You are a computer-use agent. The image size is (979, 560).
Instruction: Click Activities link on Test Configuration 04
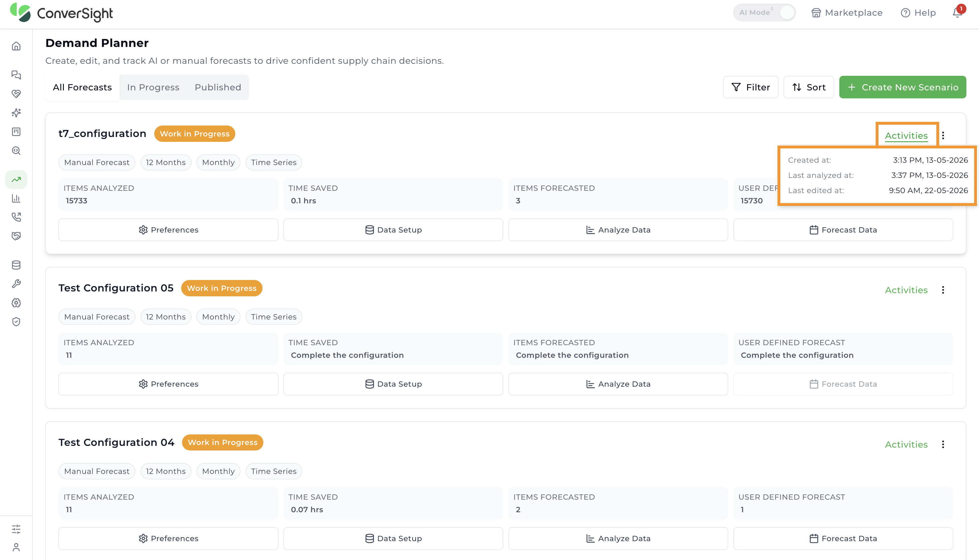(x=906, y=444)
